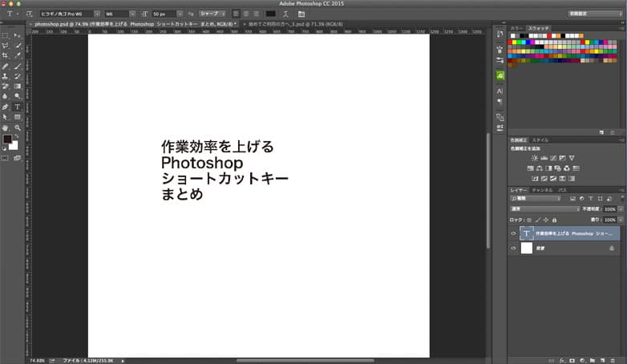Click the create new layer icon
Viewport: 627px width, 364px height.
tap(603, 361)
